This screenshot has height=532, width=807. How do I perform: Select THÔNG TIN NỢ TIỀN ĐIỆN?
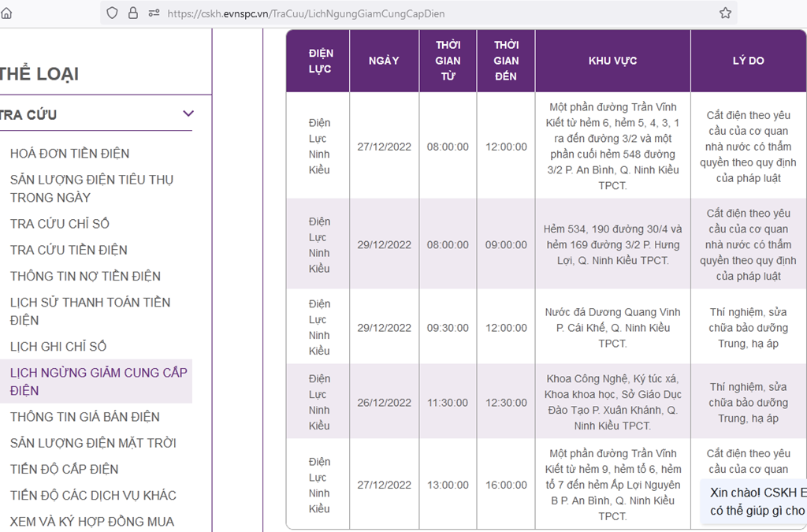85,276
